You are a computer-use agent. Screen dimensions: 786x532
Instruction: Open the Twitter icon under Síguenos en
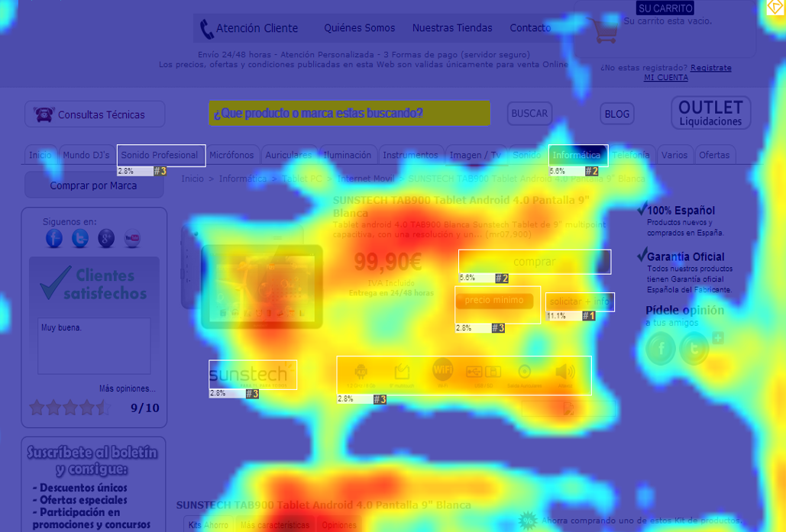[80, 238]
